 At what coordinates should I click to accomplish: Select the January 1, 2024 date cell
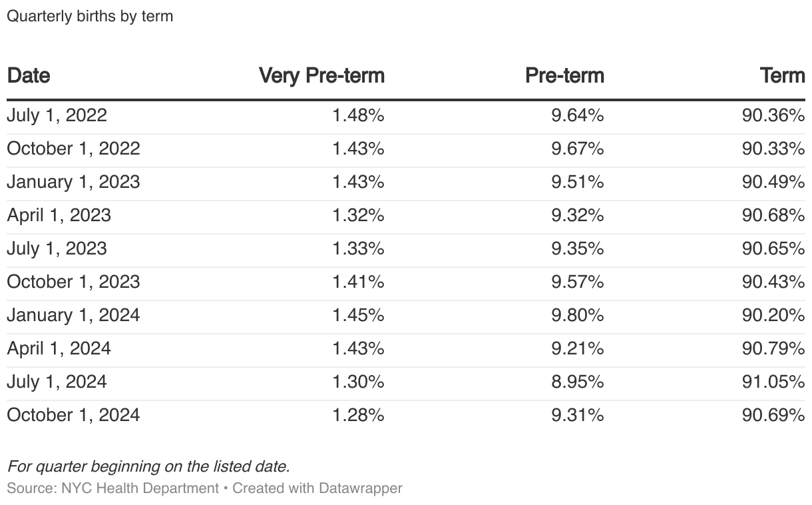73,315
